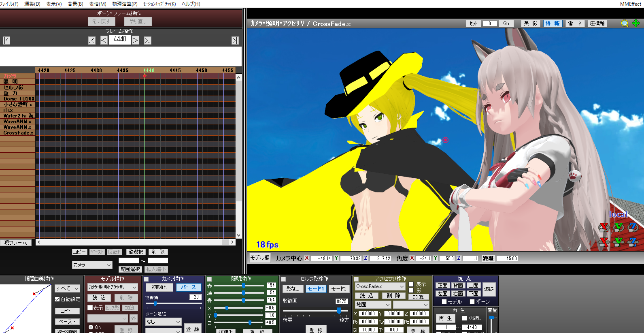Screen dimensions: 644x333
Task: Toggle the くり返し loop checkbox
Action: (x=465, y=318)
